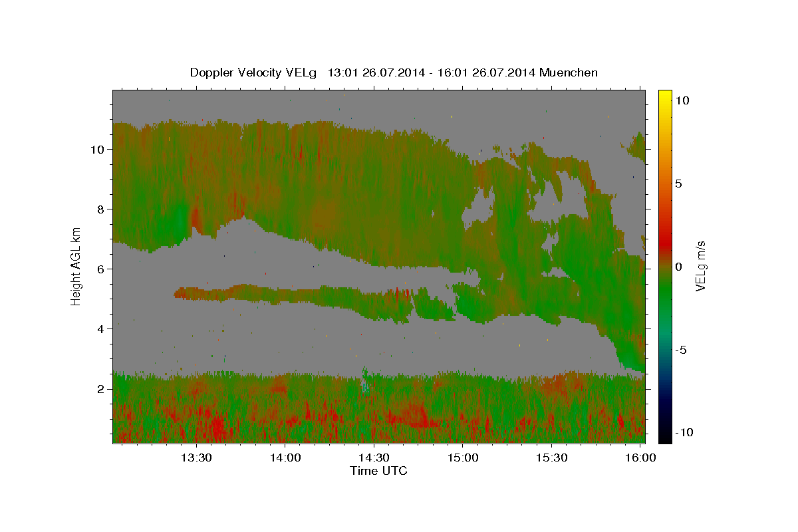The image size is (798, 532).
Task: Click the 'VELg m/s' colorbar title
Action: coord(701,266)
